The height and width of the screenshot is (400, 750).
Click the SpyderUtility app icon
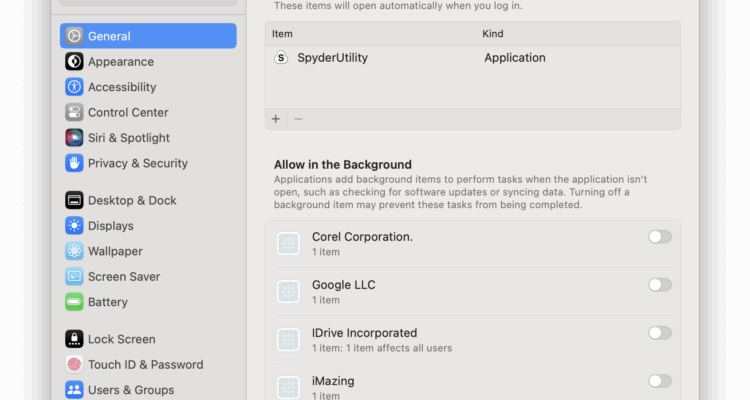pyautogui.click(x=281, y=57)
